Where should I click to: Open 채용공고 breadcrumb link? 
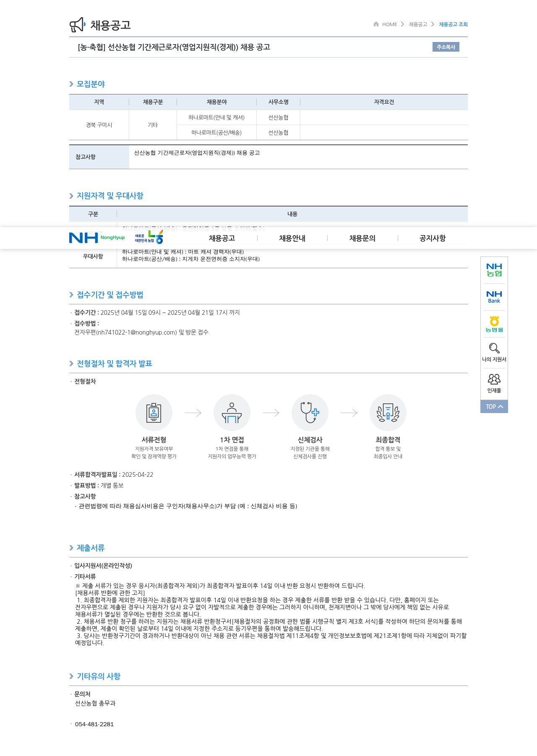pos(418,24)
